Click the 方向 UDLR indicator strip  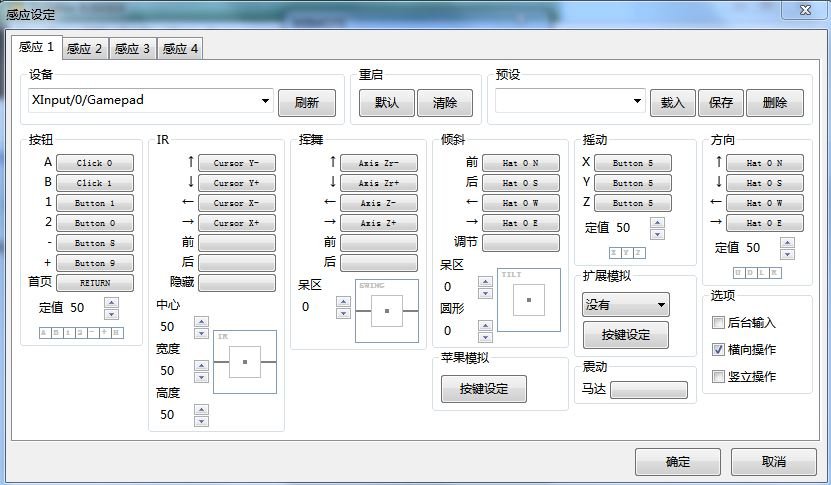(x=757, y=272)
